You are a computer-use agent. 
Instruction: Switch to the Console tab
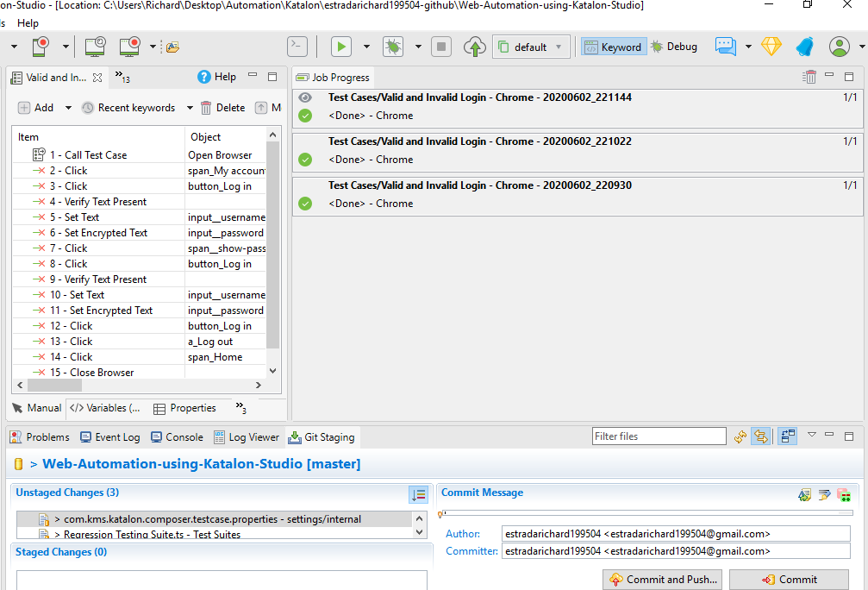[178, 437]
